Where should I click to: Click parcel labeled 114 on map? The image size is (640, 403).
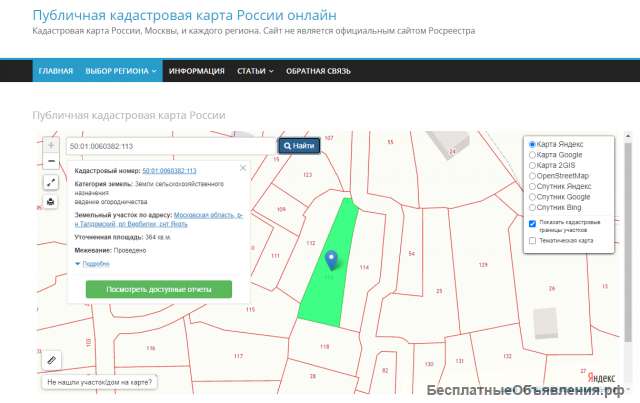[x=364, y=267]
